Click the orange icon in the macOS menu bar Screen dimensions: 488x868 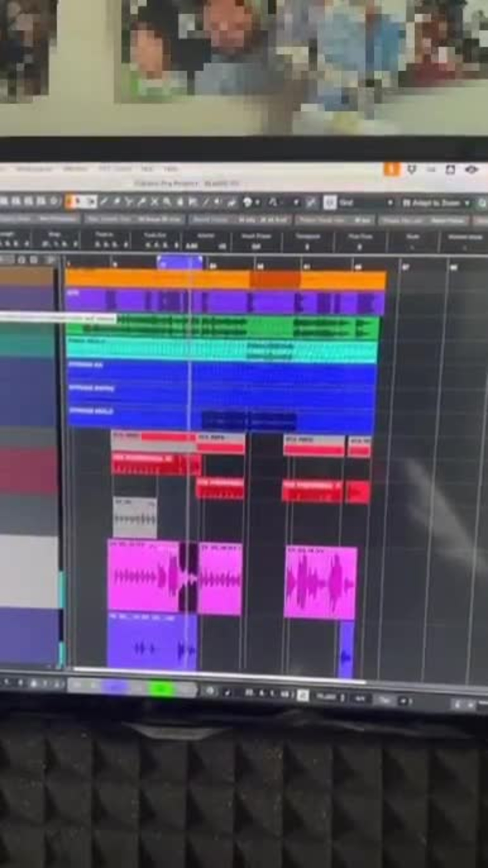coord(391,169)
